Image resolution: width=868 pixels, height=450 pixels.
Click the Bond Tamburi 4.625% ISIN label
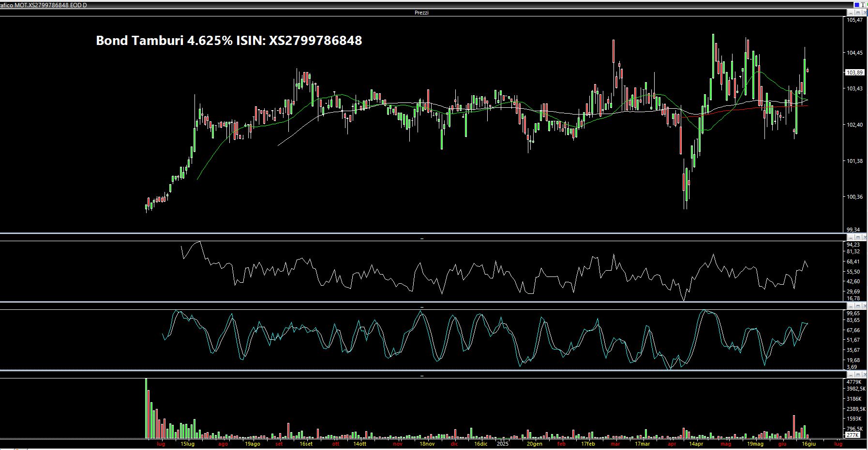click(229, 41)
